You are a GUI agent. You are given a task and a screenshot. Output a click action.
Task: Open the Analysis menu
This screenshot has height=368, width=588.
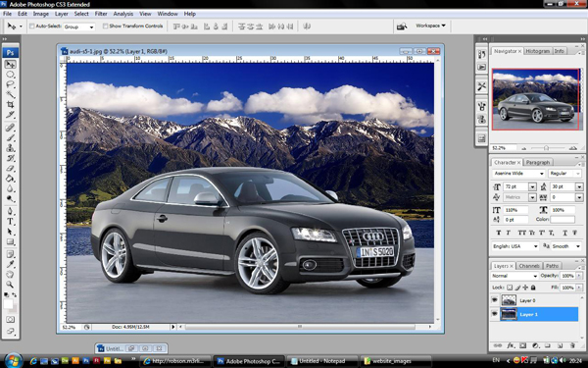click(x=123, y=14)
